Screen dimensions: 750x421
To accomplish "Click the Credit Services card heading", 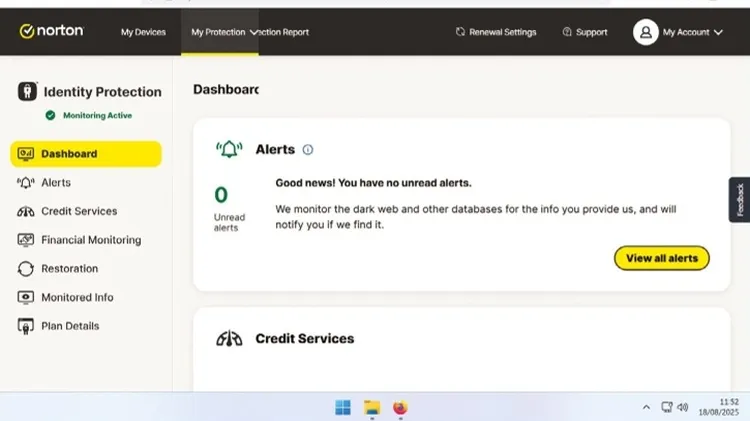I will pos(305,338).
